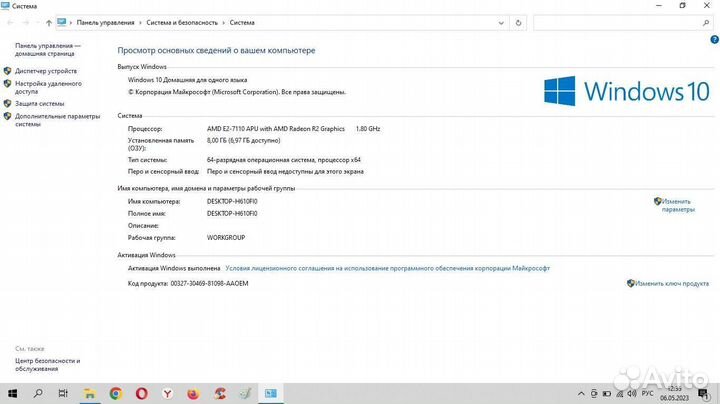Open Microsoft license agreement terms link
This screenshot has width=720, height=404.
388,268
